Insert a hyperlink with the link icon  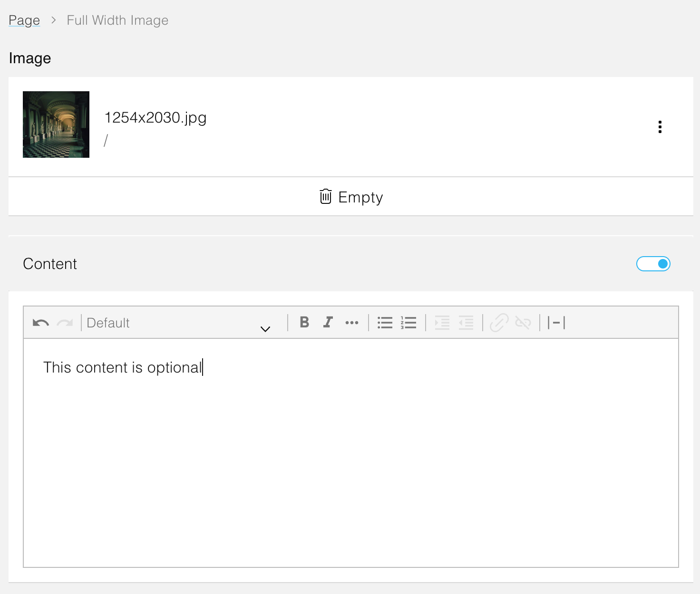[x=499, y=323]
